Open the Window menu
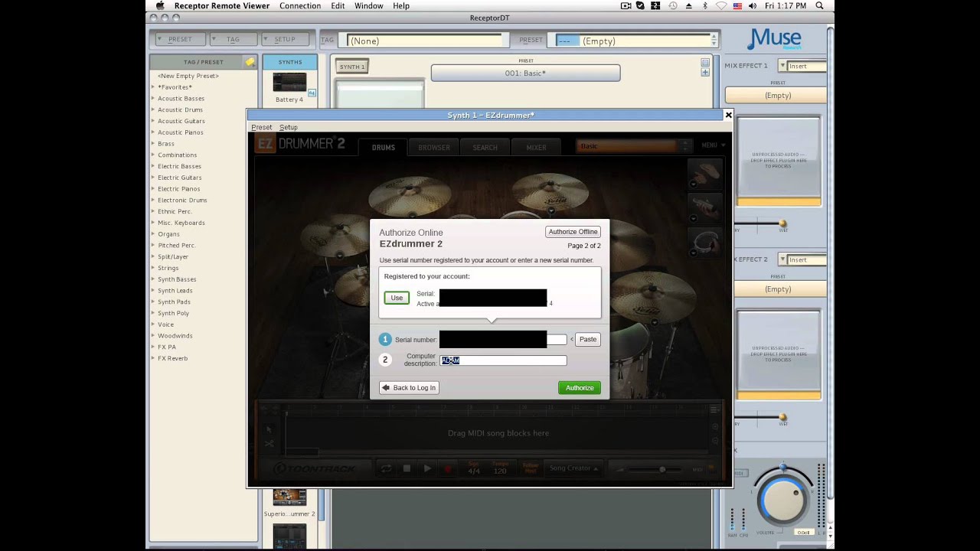 click(368, 5)
